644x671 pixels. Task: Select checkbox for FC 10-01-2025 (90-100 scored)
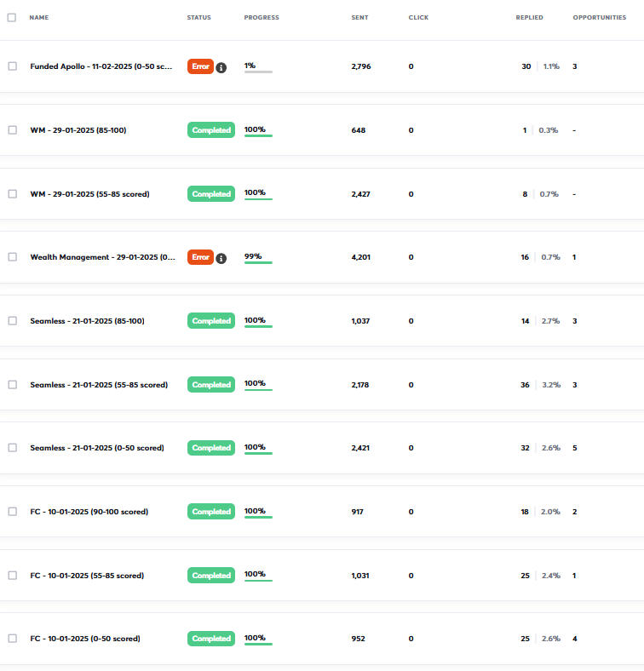[x=12, y=512]
